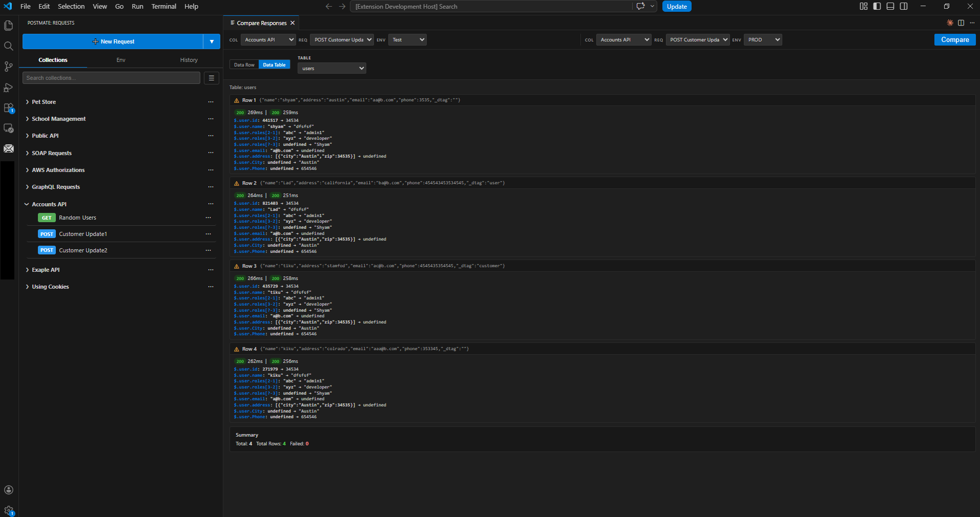Open more options for Customer Update2
This screenshot has height=517, width=980.
208,250
